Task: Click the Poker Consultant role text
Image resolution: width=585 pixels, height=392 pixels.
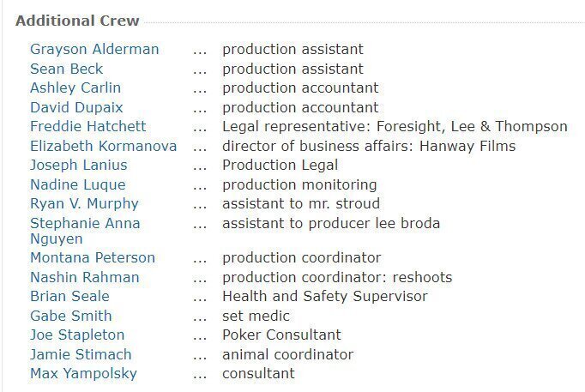Action: (281, 335)
